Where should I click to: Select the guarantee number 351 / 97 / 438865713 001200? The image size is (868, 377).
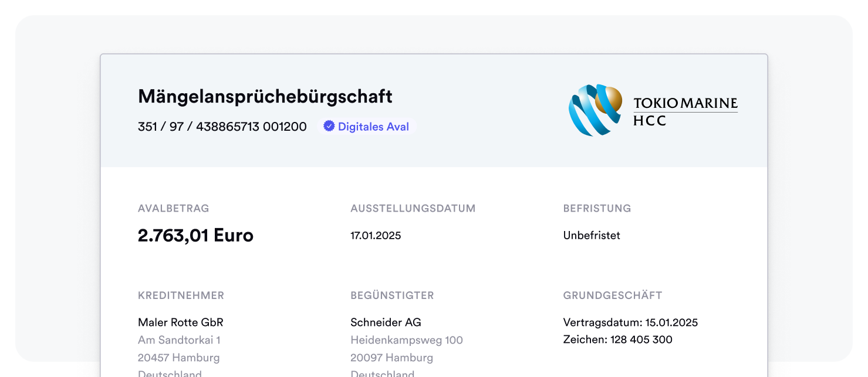(222, 127)
